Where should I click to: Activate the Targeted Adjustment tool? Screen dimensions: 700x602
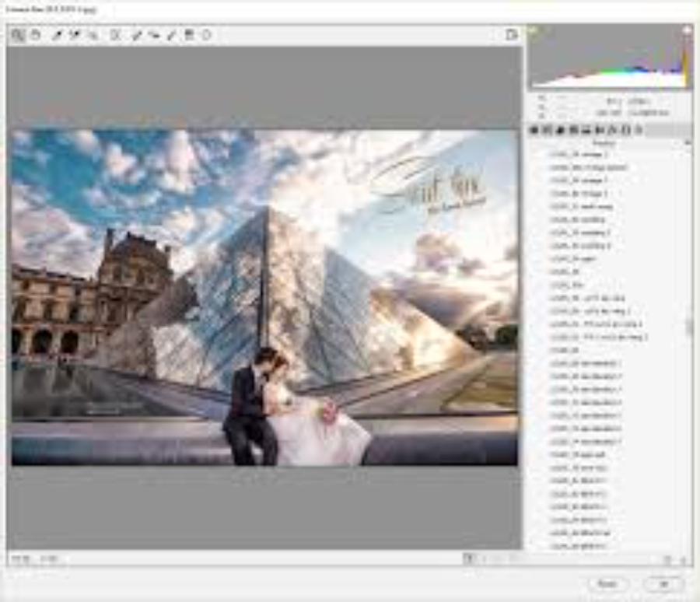pyautogui.click(x=93, y=35)
